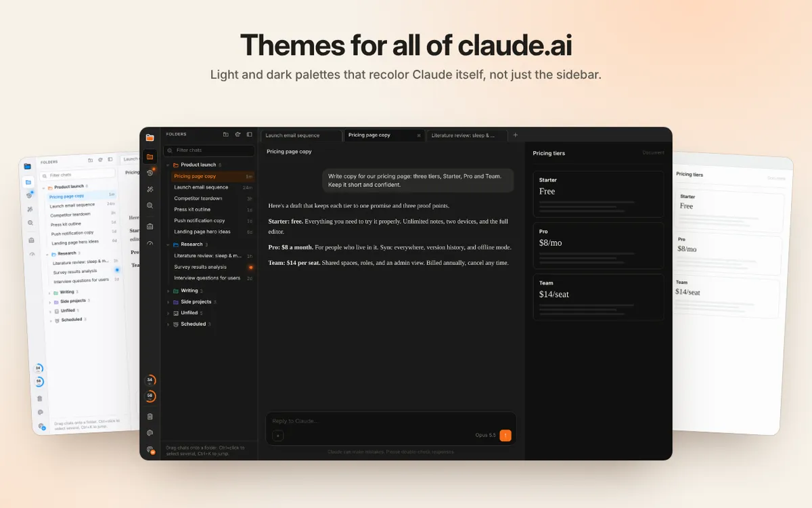812x508 pixels.
Task: Click the orange folder logo in dark window
Action: tap(150, 137)
